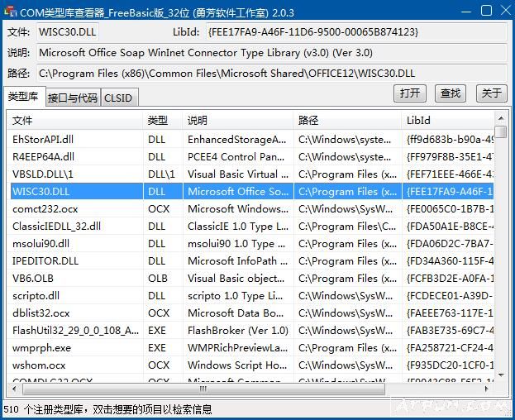Click the OLB type cell for VB6.OLB
The image size is (515, 420).
[163, 279]
